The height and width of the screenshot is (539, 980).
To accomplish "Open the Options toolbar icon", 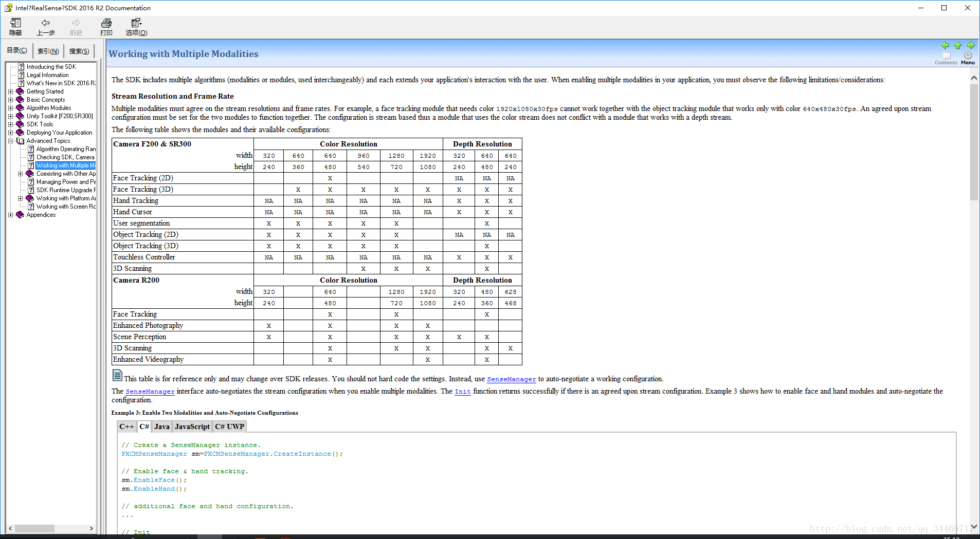I will (136, 23).
